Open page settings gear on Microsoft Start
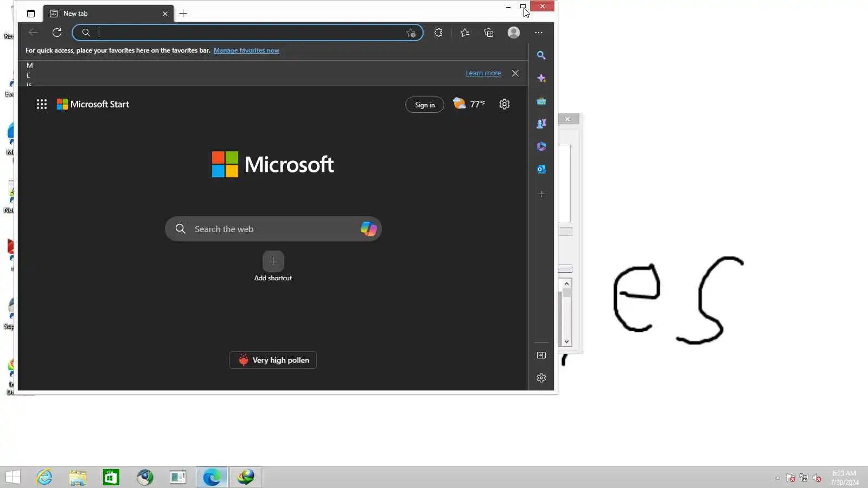 click(505, 104)
